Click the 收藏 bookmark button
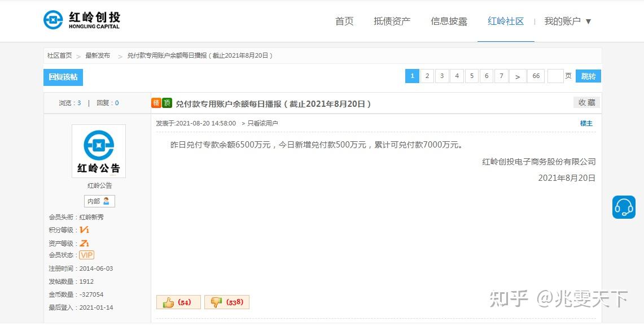 pyautogui.click(x=586, y=102)
